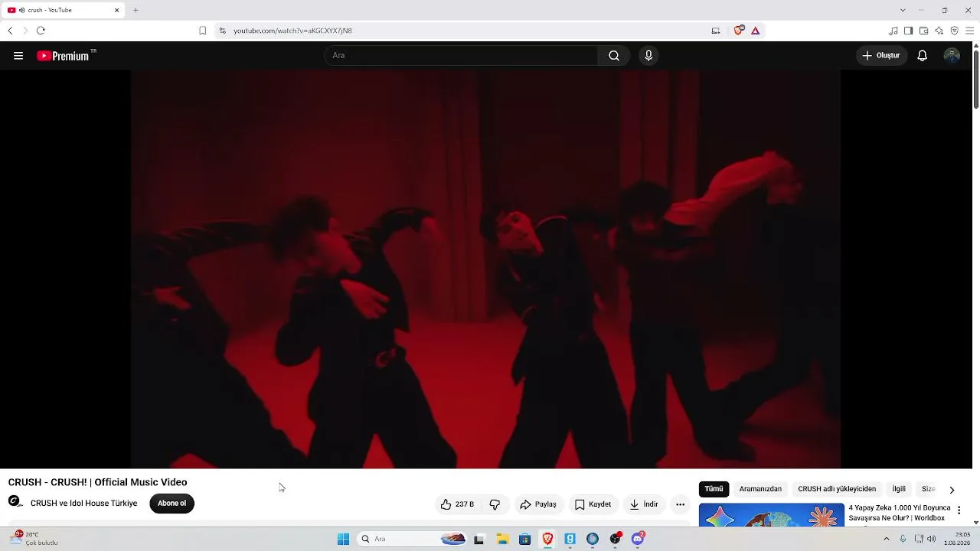Viewport: 980px width, 551px height.
Task: Bookmark this page in address bar
Action: (x=203, y=31)
